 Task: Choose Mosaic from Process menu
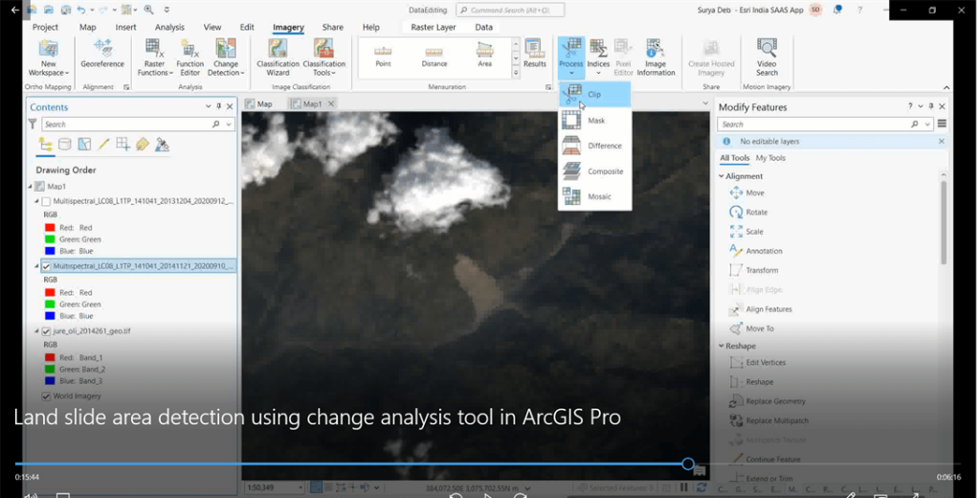[x=594, y=196]
